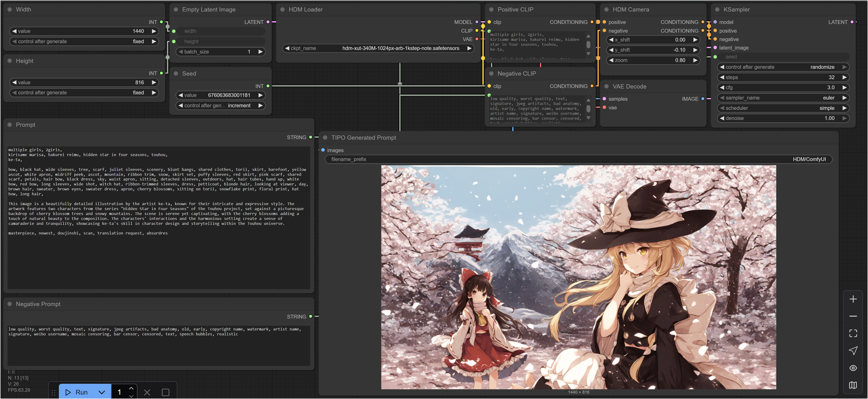The width and height of the screenshot is (868, 399).
Task: Click the IMAGE output socket on VAE Decode
Action: coord(703,99)
